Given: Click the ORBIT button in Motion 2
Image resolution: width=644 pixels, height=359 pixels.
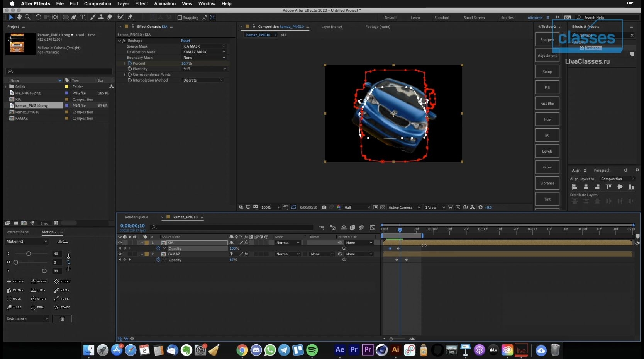Looking at the screenshot, I should click(39, 299).
